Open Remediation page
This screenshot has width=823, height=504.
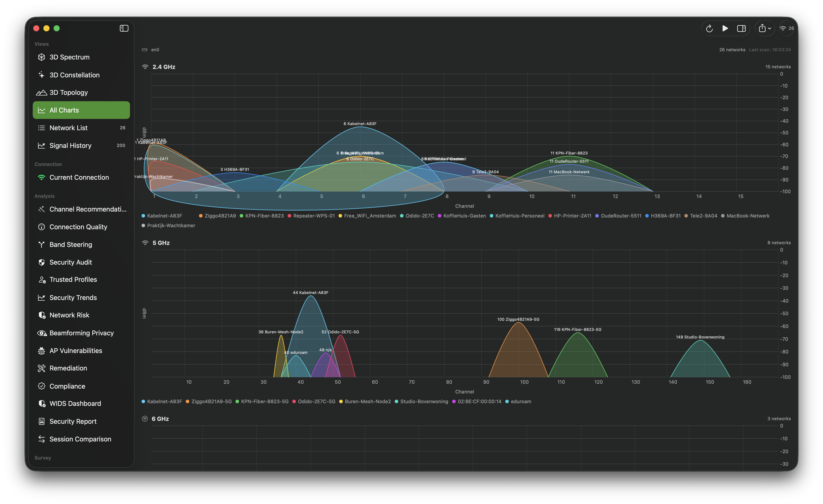pos(81,368)
